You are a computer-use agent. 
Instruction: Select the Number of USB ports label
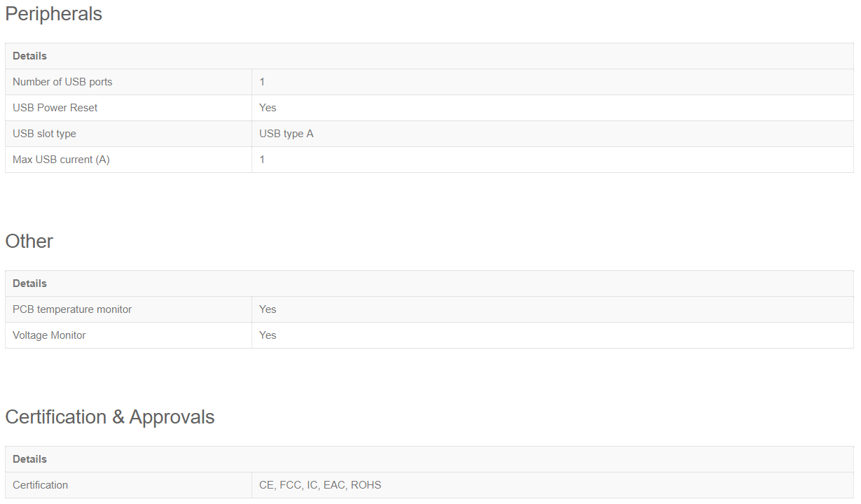click(62, 82)
